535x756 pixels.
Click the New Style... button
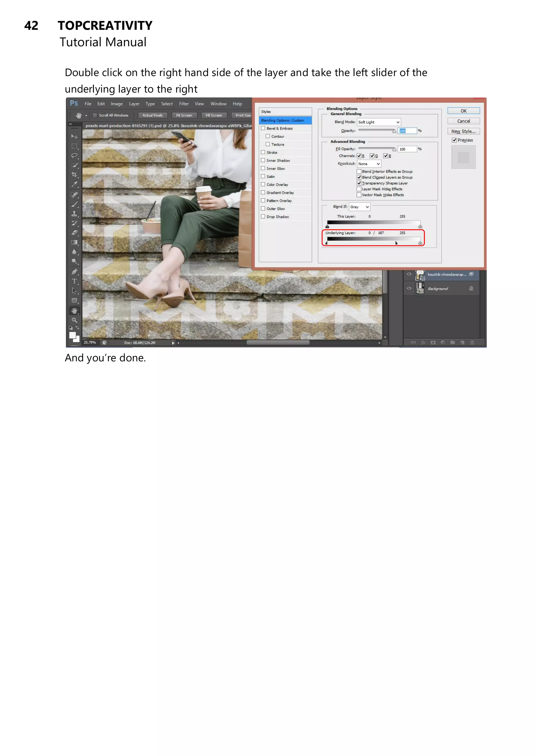pos(463,131)
